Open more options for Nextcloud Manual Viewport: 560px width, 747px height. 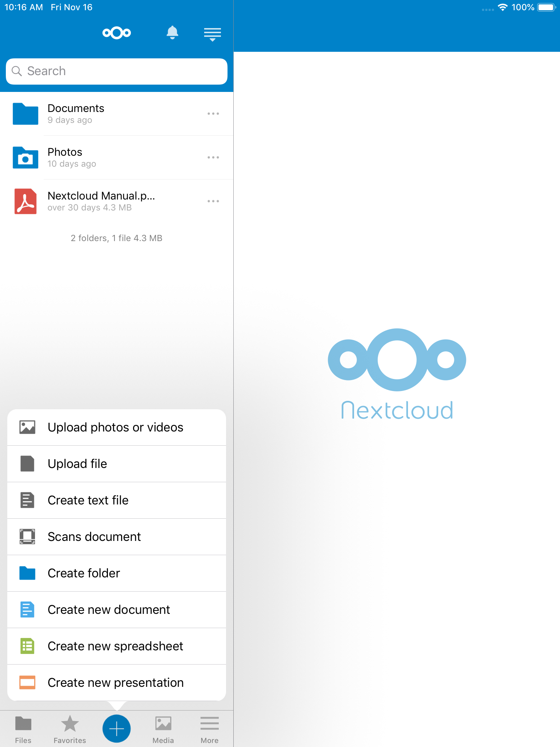(213, 201)
